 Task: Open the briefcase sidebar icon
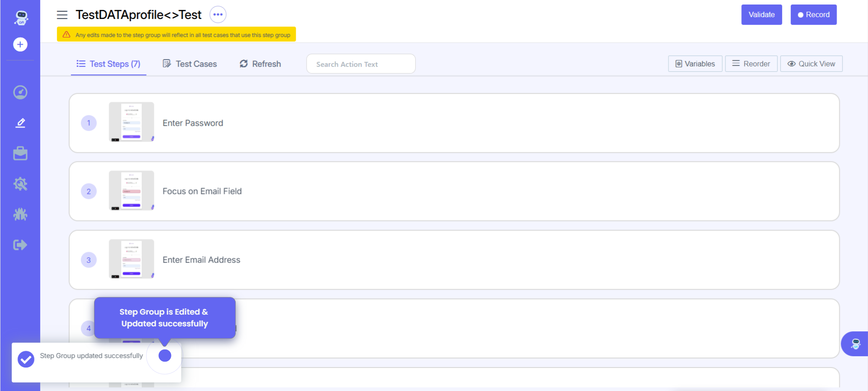[x=20, y=154]
